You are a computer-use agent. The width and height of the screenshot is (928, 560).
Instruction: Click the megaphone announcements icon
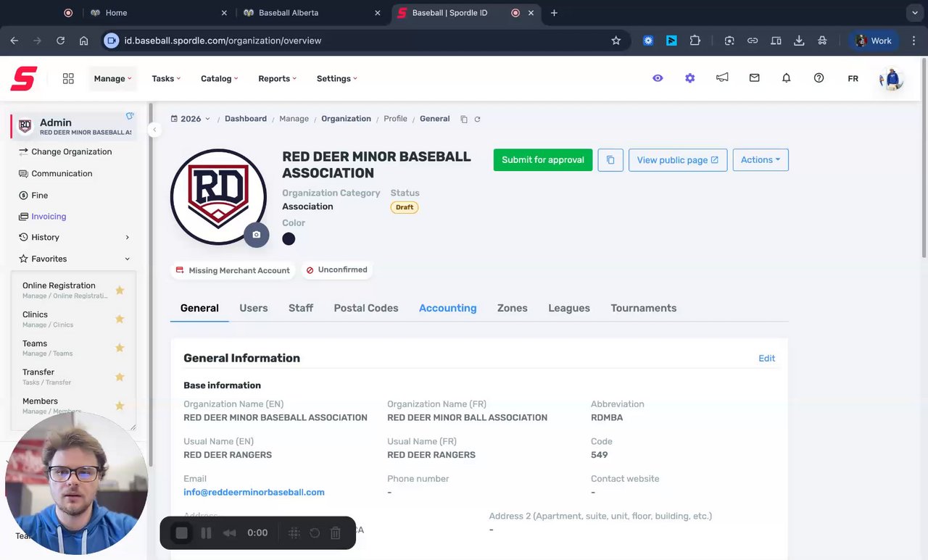[x=722, y=78]
